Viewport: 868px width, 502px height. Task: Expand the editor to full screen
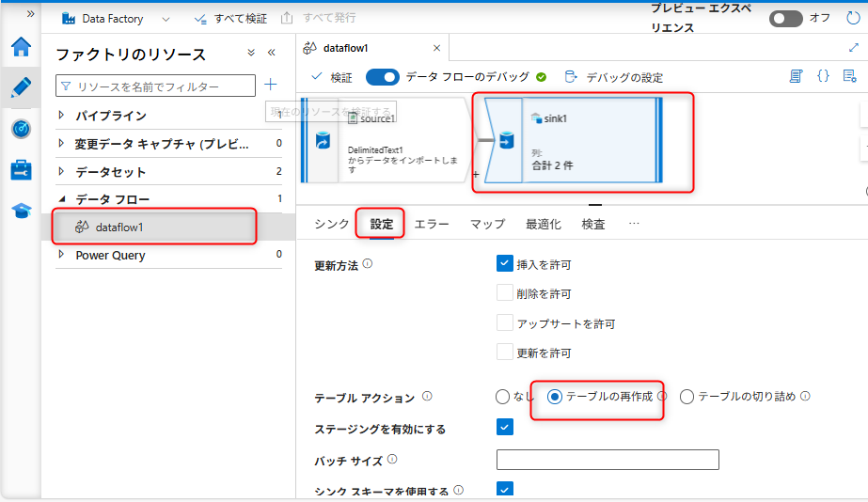[853, 48]
